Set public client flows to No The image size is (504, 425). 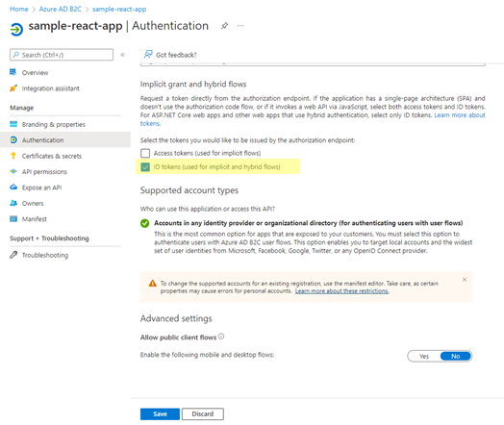456,356
